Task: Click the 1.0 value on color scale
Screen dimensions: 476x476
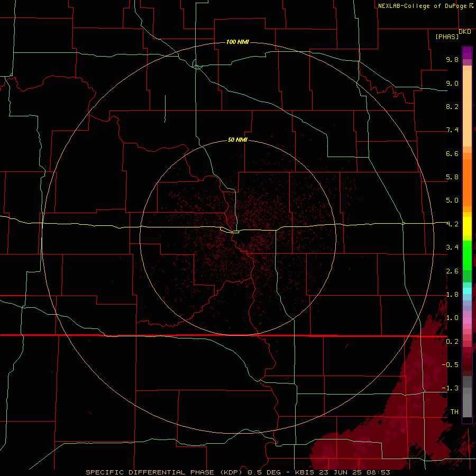Action: pyautogui.click(x=452, y=318)
